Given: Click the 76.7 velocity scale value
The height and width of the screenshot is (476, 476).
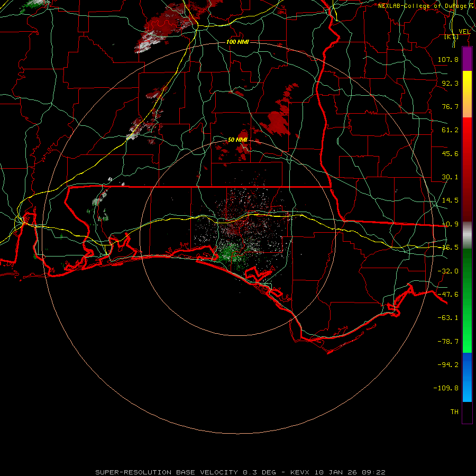Looking at the screenshot, I should pos(450,106).
